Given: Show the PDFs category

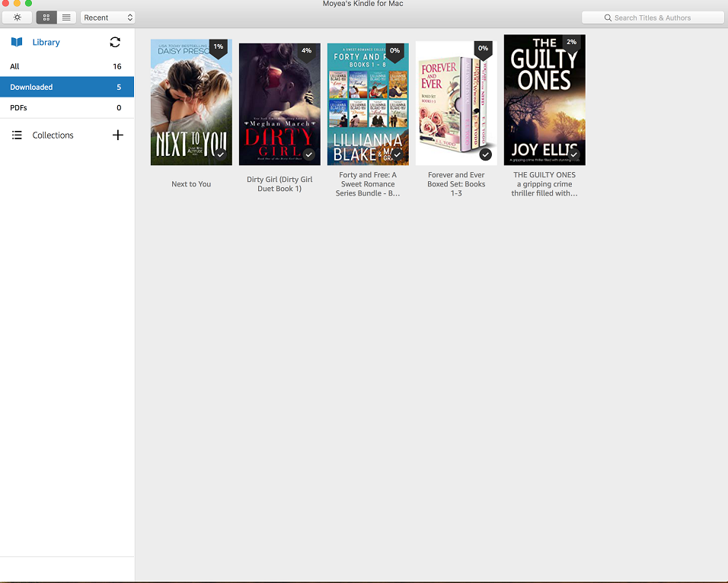Looking at the screenshot, I should click(x=67, y=108).
